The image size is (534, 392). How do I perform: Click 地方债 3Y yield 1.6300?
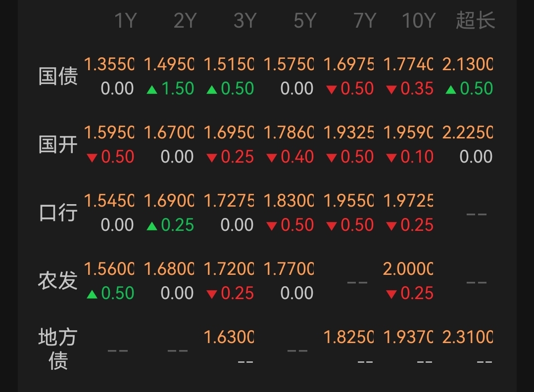tap(229, 337)
